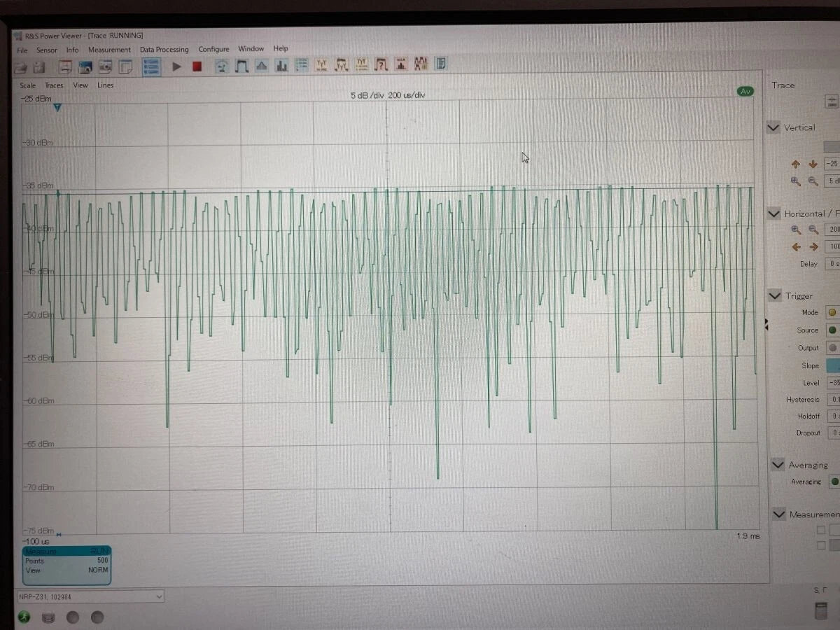Screen dimensions: 840x630
Task: Open the Traces submenu above the graph
Action: click(54, 85)
